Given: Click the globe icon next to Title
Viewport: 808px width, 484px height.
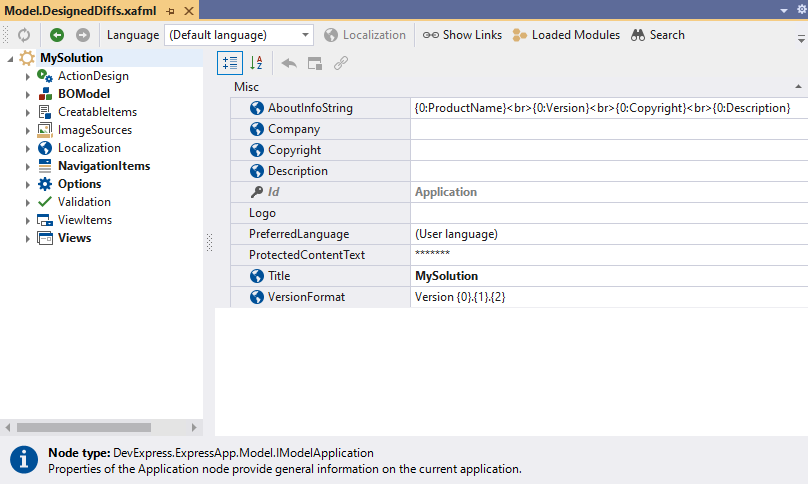Looking at the screenshot, I should [257, 276].
